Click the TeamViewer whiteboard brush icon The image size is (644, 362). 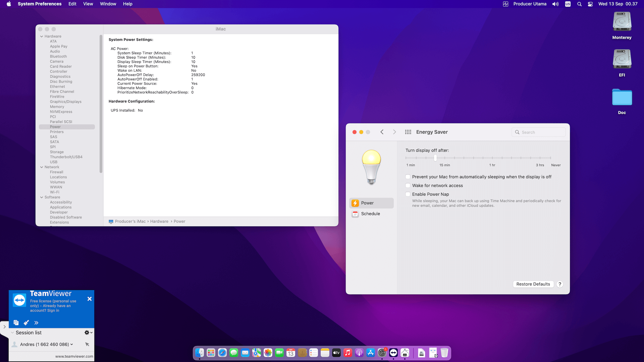click(x=26, y=322)
